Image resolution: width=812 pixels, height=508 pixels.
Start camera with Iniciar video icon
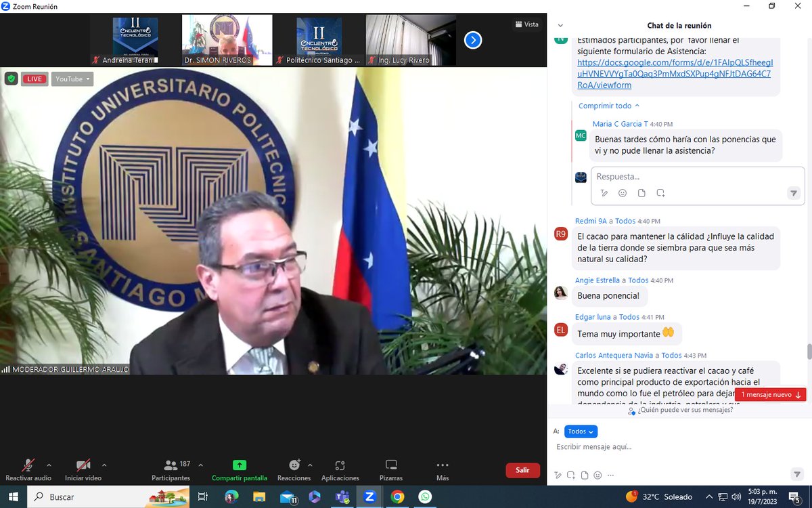pyautogui.click(x=83, y=465)
